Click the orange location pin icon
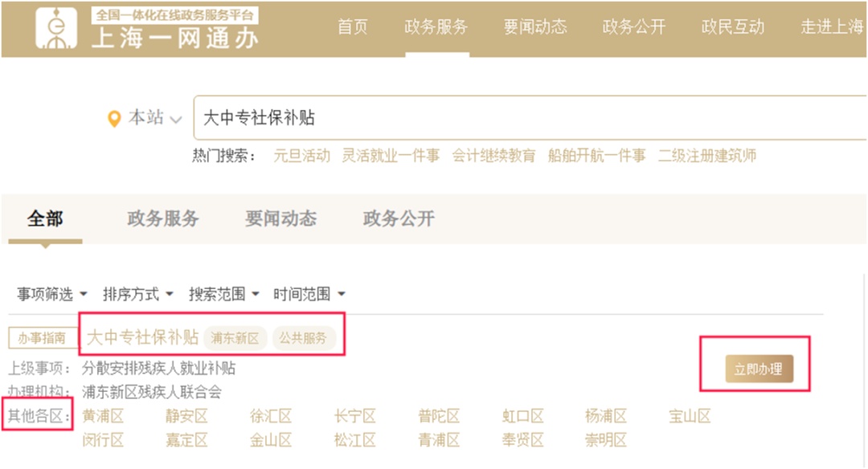The width and height of the screenshot is (868, 469). [115, 119]
